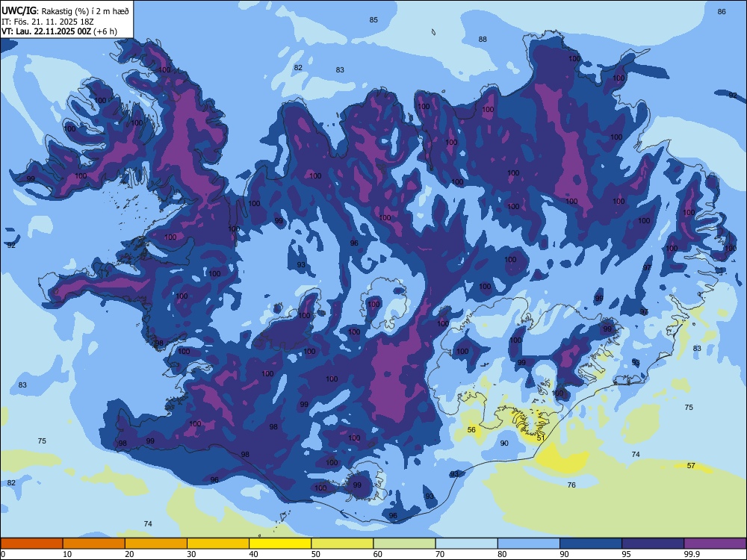
Task: Click the 'VT: Lau. 22.11.2025 00Z (+6 h)' line
Action: pos(59,31)
